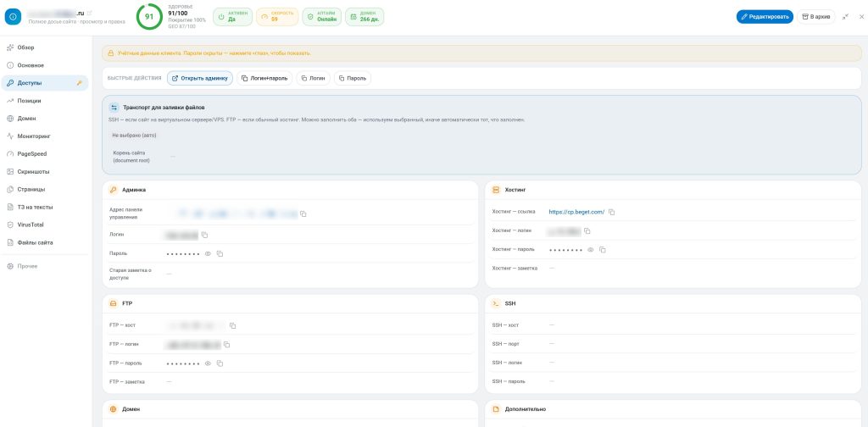Open the Обзор sidebar section
The width and height of the screenshot is (868, 427).
coord(45,47)
